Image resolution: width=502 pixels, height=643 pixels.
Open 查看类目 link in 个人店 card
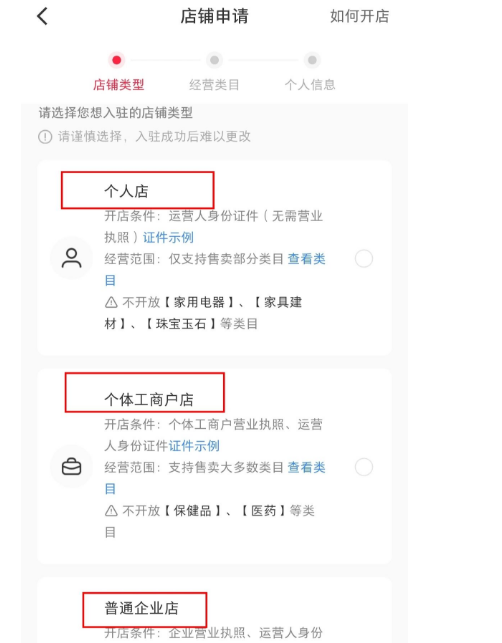tap(307, 259)
